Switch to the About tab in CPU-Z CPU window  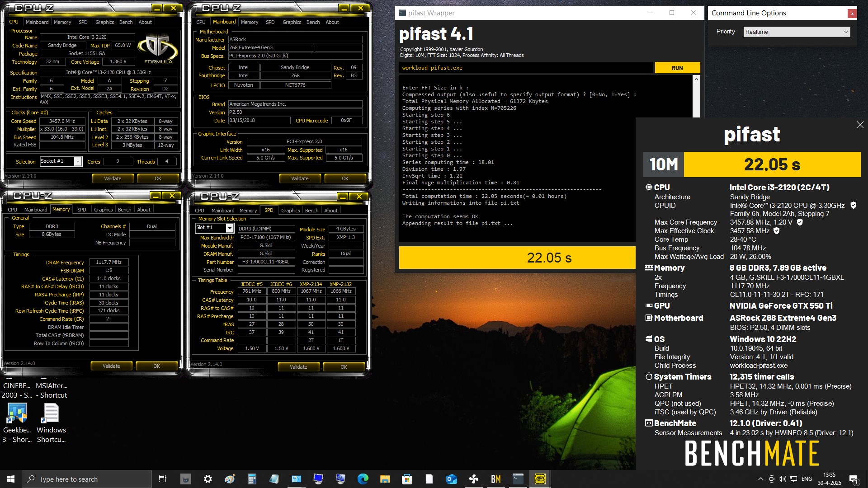[x=145, y=22]
